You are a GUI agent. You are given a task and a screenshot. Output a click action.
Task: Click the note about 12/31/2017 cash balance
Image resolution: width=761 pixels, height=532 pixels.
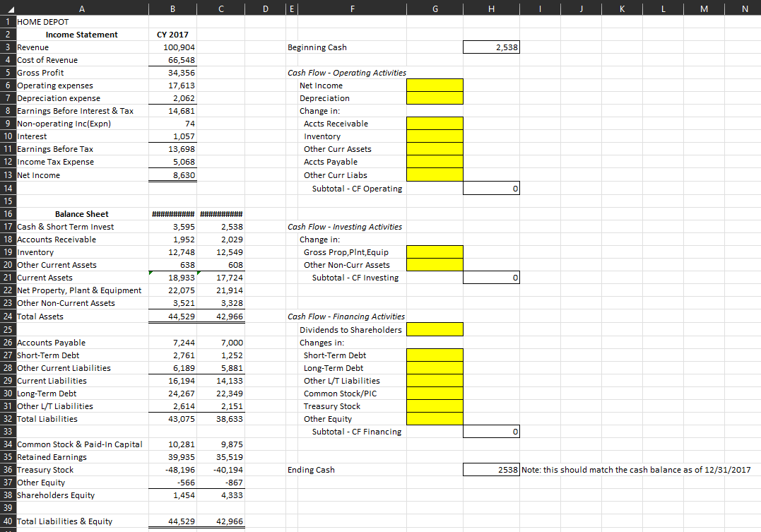636,469
